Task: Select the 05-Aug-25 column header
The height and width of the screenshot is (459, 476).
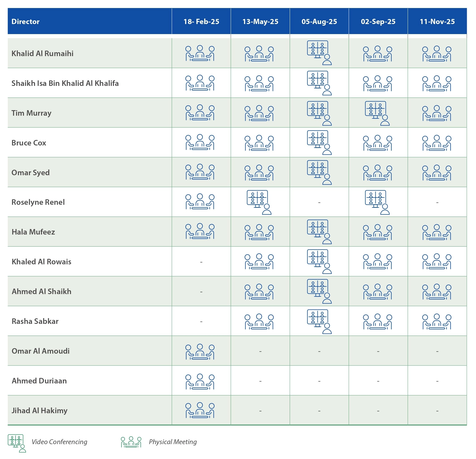Action: (x=319, y=22)
